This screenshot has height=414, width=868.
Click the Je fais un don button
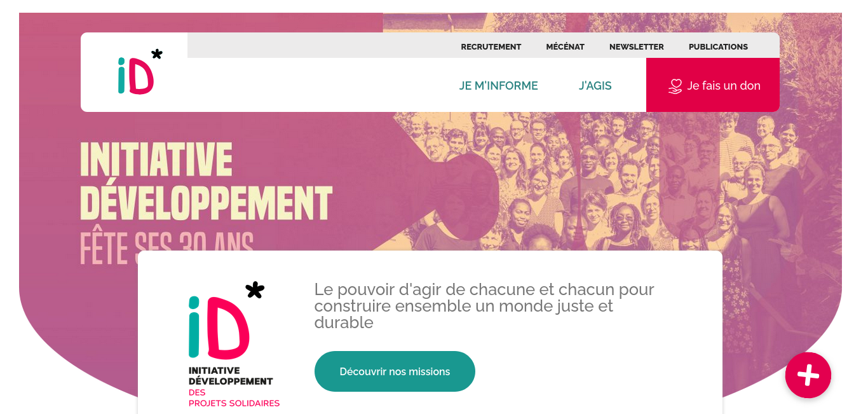click(x=713, y=85)
